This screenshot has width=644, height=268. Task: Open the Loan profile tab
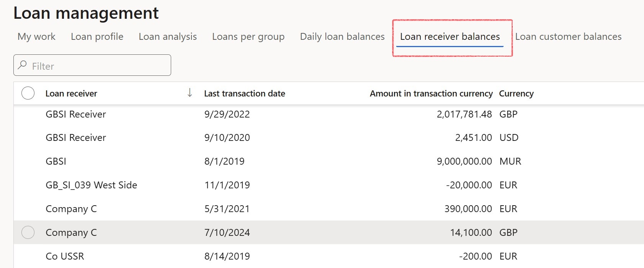coord(96,37)
